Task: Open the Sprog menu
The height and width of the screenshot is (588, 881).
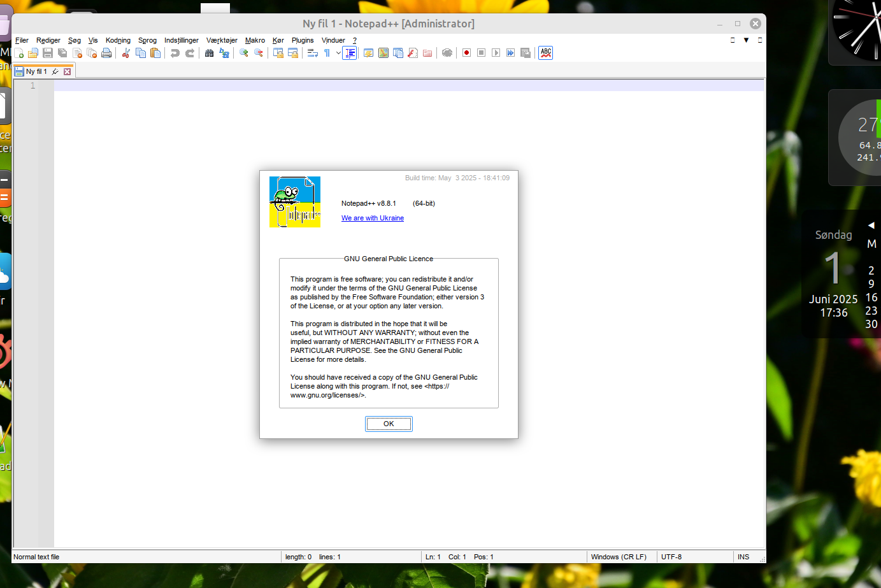Action: (147, 40)
